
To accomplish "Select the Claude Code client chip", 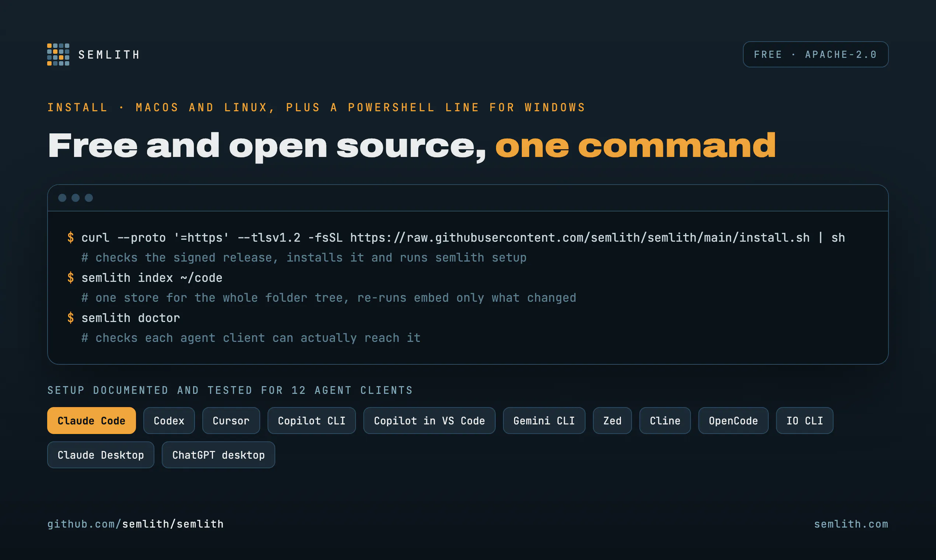I will (91, 420).
